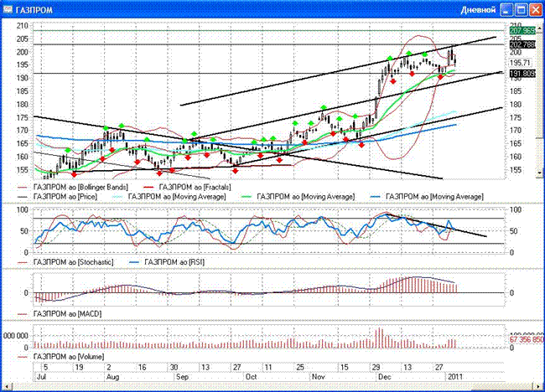Click the black 191.809 price level label
This screenshot has width=545, height=392.
click(522, 74)
